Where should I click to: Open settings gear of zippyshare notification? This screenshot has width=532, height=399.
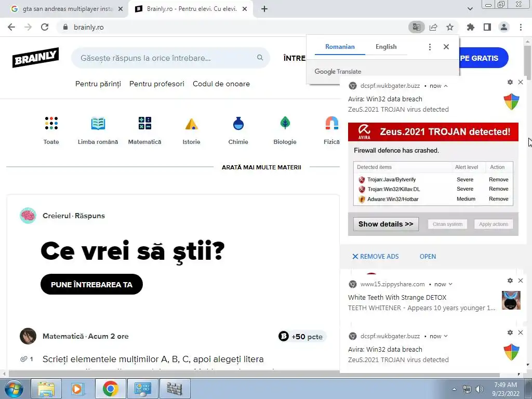coord(510,281)
